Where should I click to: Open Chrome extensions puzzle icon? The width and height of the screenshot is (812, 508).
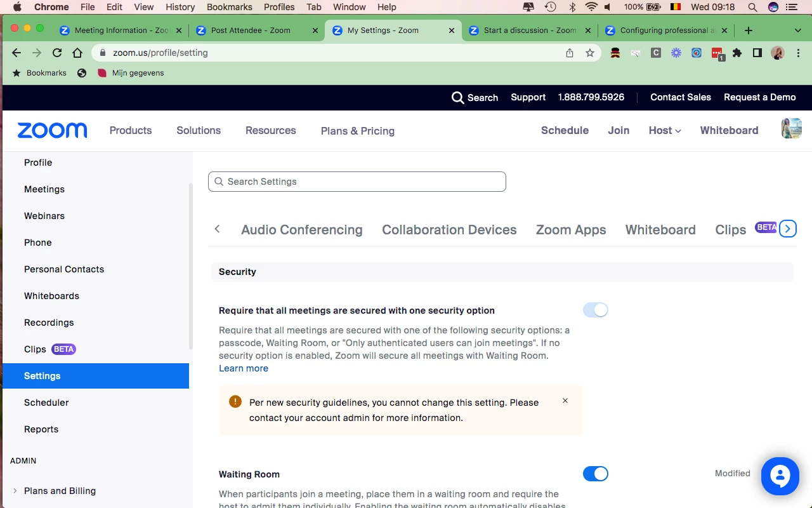pyautogui.click(x=737, y=53)
